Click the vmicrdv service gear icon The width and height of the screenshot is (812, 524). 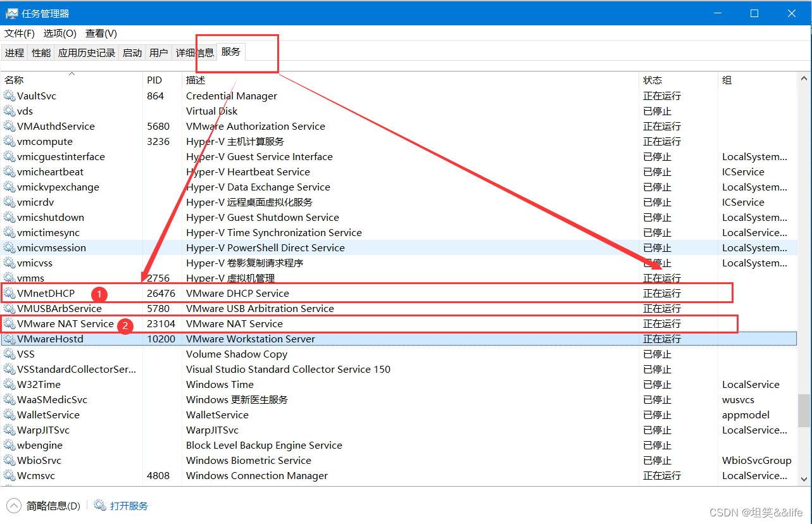[9, 203]
